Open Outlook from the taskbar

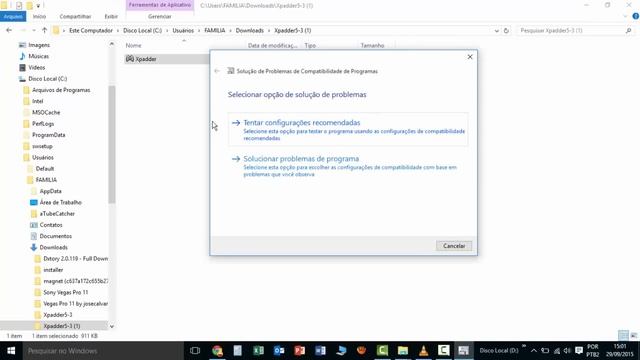point(279,351)
